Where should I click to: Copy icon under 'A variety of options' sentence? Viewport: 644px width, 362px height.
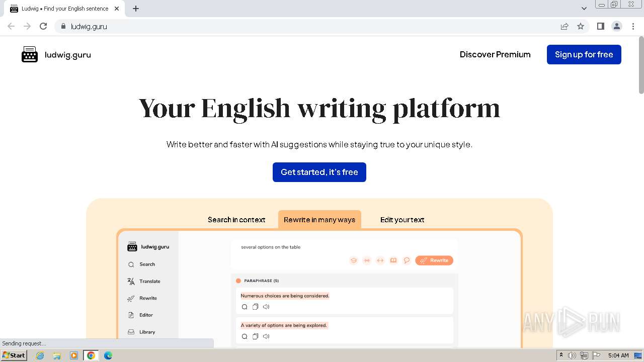pyautogui.click(x=255, y=336)
